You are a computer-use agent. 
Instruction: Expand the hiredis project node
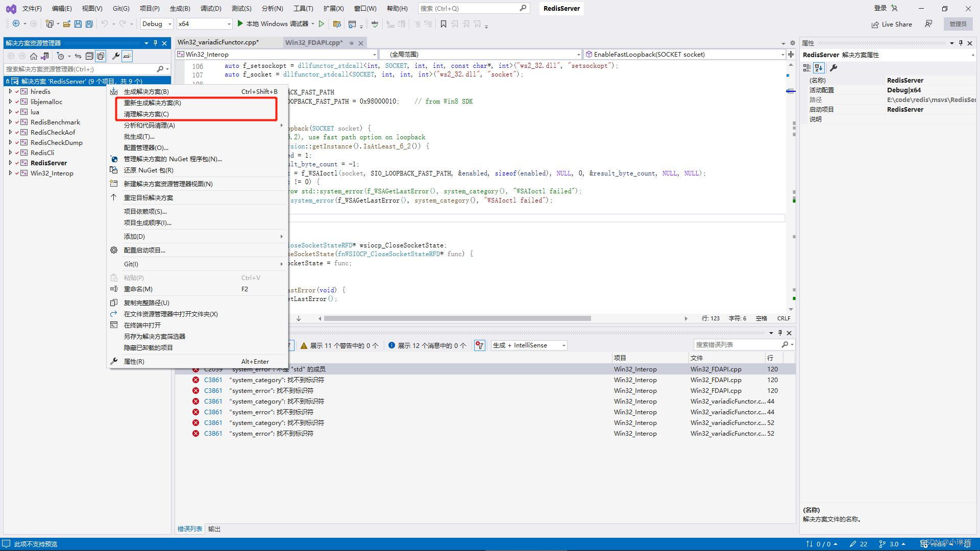[x=10, y=91]
